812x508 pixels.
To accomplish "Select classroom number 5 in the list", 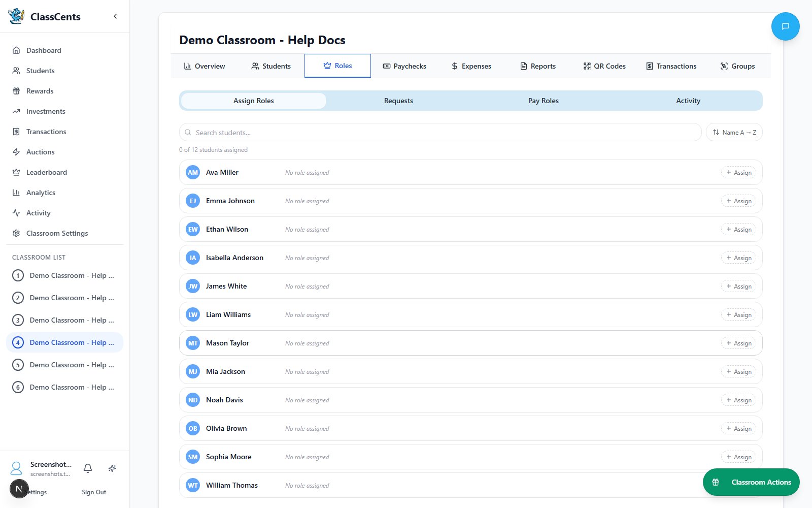I will pos(64,365).
